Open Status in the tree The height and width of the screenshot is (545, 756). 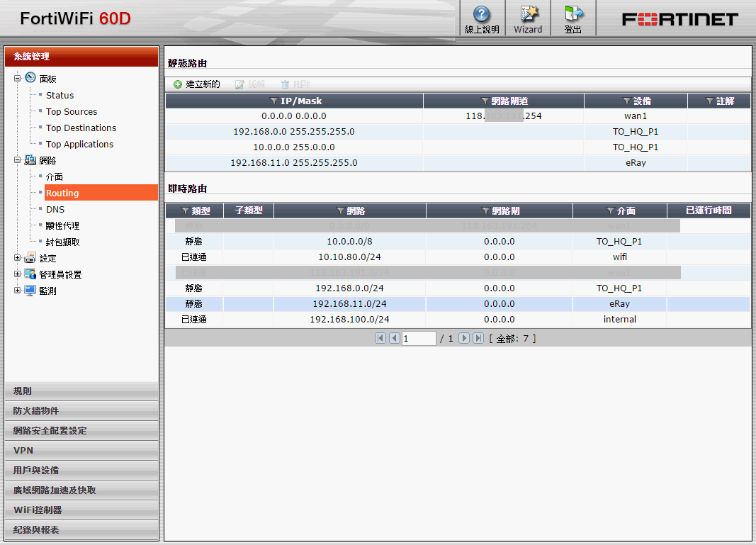pos(60,95)
